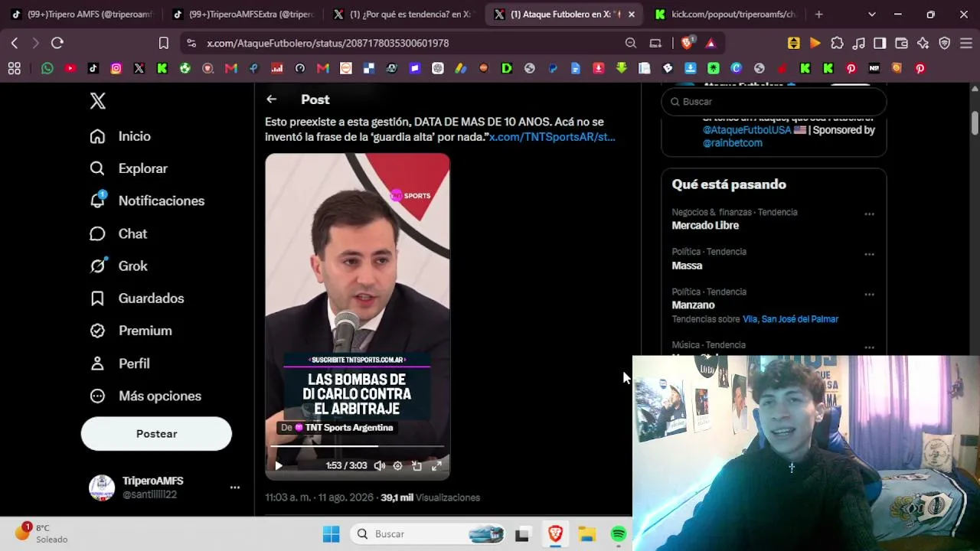Go to the X home logo
Viewport: 980px width, 551px height.
98,100
